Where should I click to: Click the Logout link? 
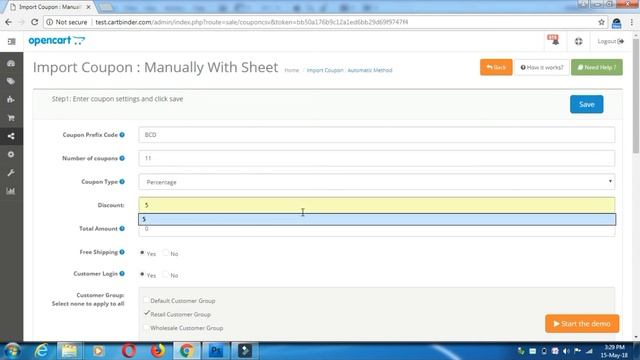610,41
